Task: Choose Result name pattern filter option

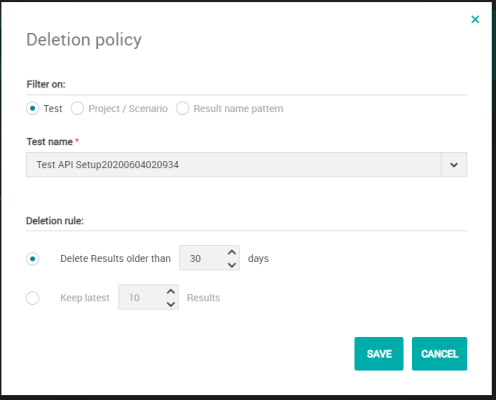Action: click(x=182, y=108)
